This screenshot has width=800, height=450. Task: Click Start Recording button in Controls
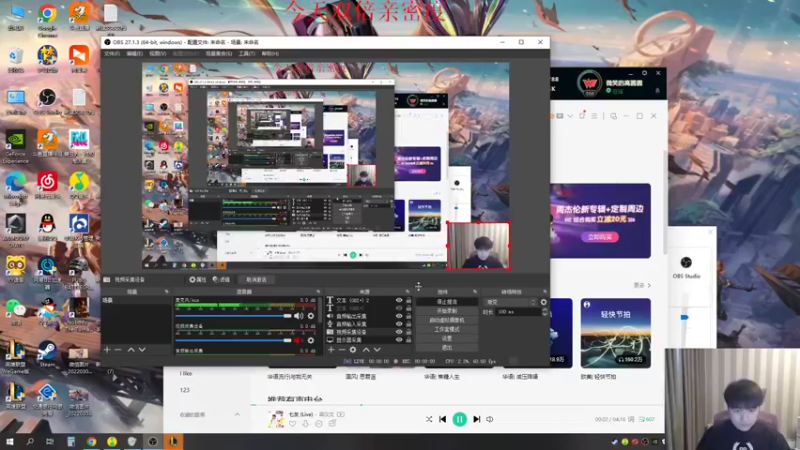[x=447, y=311]
